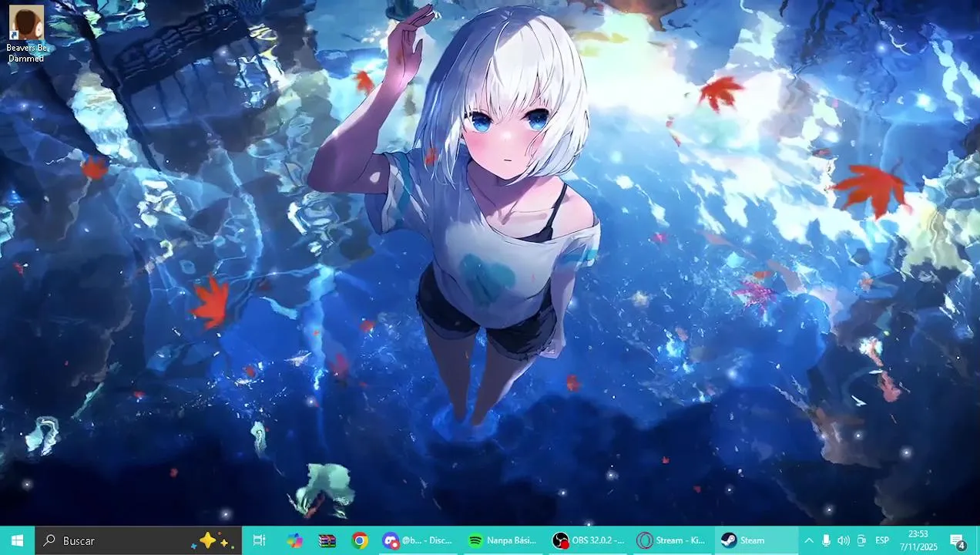
Task: Show hidden system tray icons
Action: (x=809, y=540)
